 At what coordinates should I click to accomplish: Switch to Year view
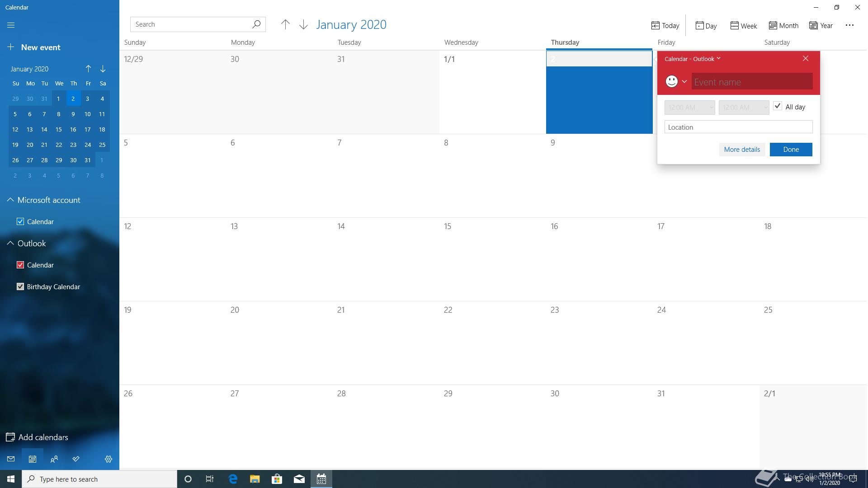point(821,25)
